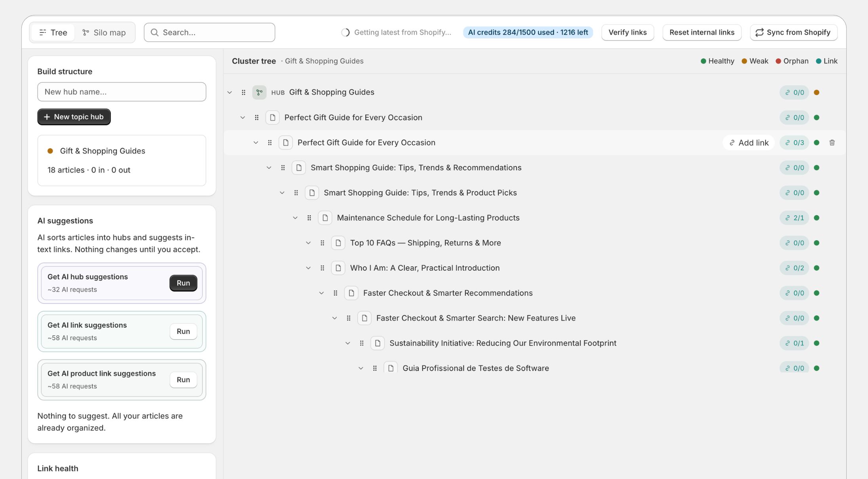
Task: Switch to the Silo map tab
Action: (x=104, y=32)
